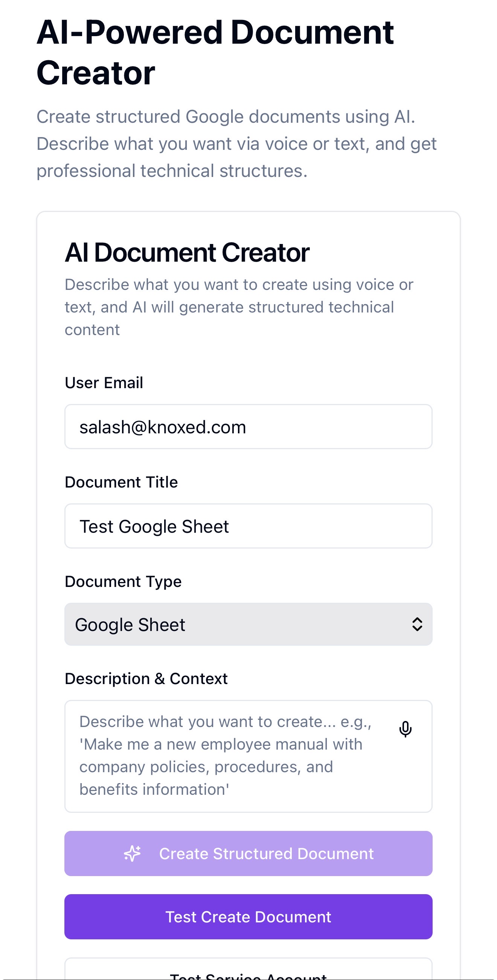Click the page intro paragraph about Google documents
Screen dimensions: 497x980
[236, 144]
